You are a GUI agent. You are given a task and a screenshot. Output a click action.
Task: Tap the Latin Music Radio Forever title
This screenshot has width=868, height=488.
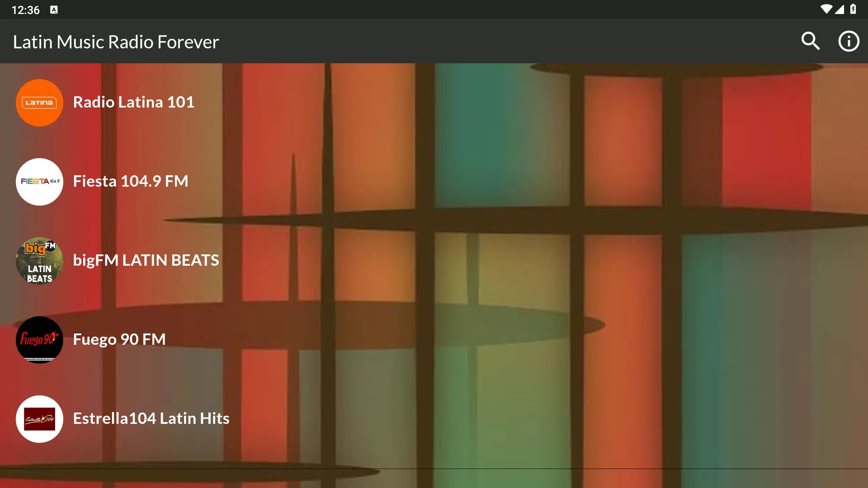[116, 42]
